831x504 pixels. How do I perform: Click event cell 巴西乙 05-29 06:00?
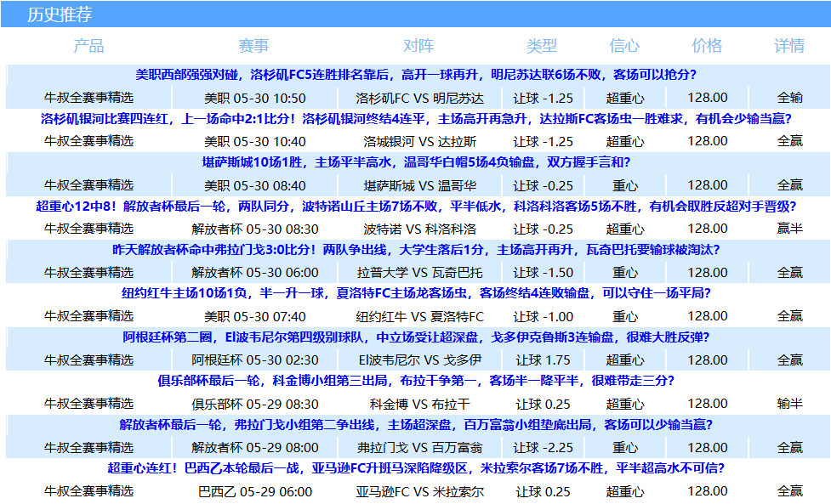tap(255, 491)
